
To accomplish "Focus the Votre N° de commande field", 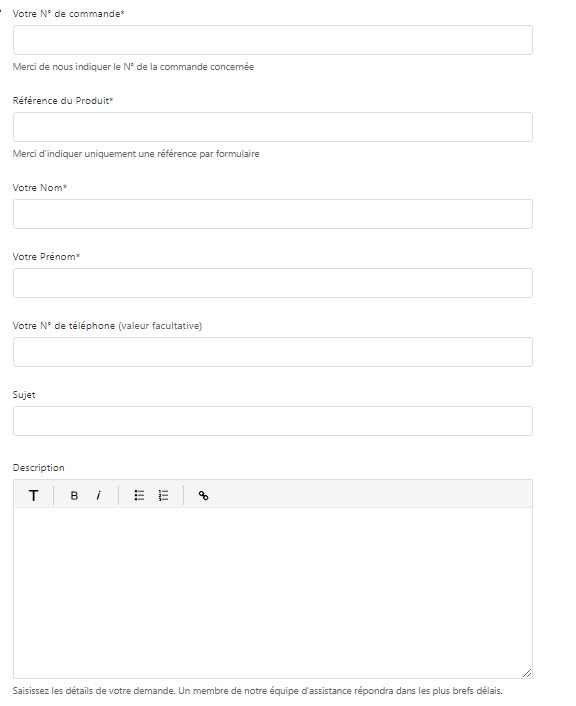I will click(x=273, y=40).
